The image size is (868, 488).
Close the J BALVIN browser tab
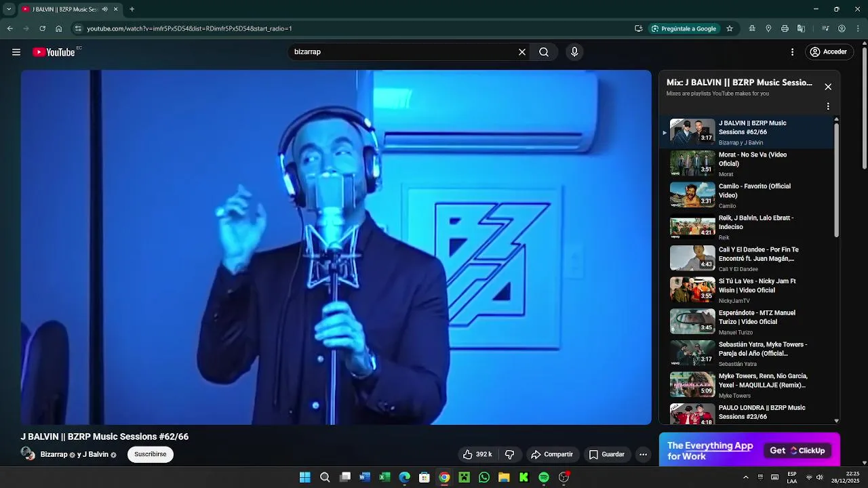pos(115,9)
